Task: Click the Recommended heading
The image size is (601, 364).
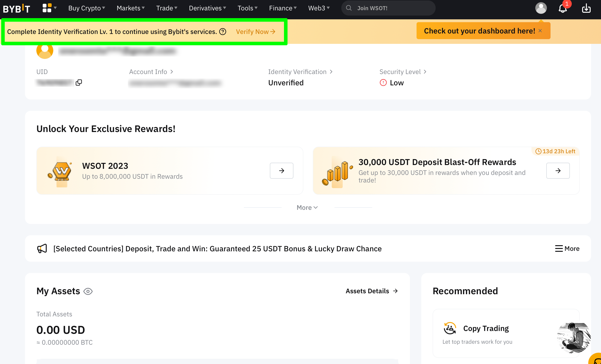Action: (465, 291)
